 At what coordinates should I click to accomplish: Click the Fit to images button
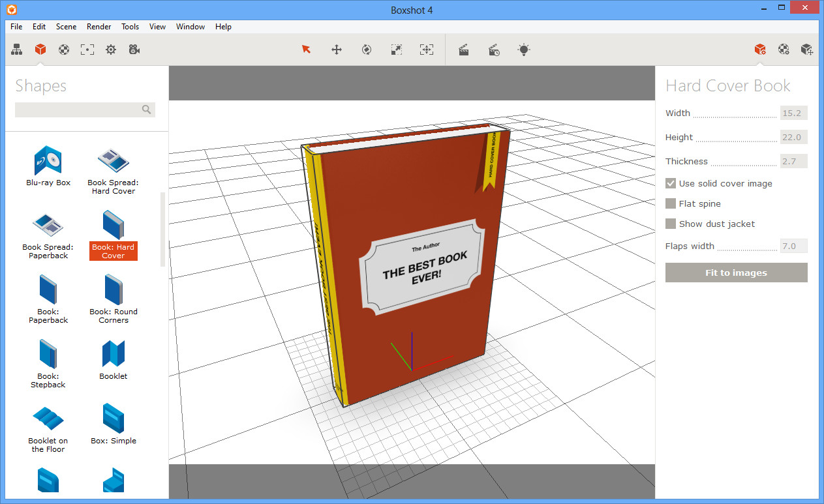point(737,273)
